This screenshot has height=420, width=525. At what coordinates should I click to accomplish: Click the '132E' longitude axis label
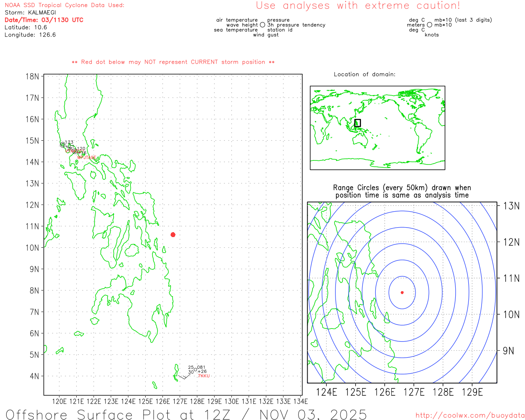pyautogui.click(x=266, y=401)
